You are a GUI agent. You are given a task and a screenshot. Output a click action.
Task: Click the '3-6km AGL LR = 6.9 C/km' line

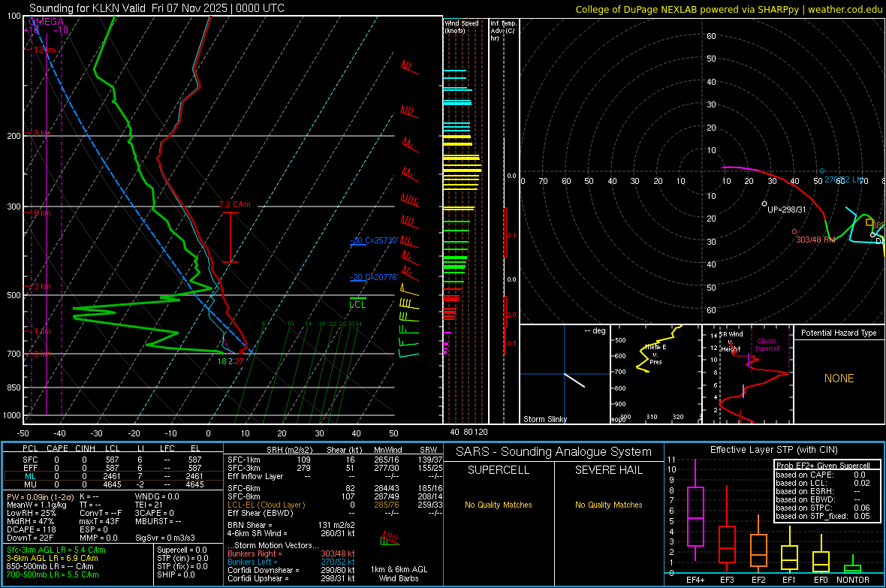tap(52, 558)
